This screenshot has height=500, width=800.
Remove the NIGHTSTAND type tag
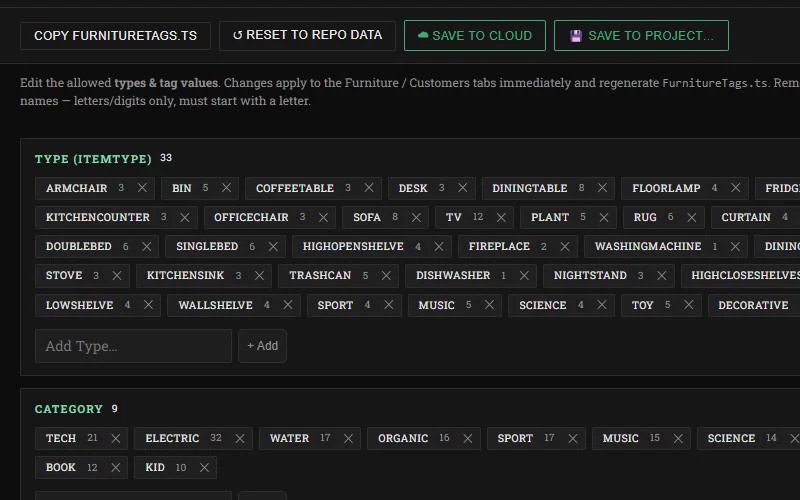[x=662, y=276]
